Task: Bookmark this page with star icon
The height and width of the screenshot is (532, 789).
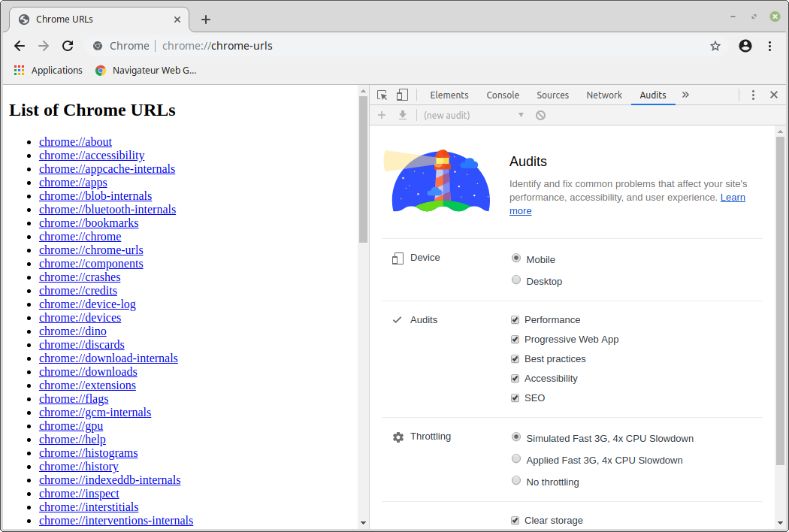Action: coord(715,46)
